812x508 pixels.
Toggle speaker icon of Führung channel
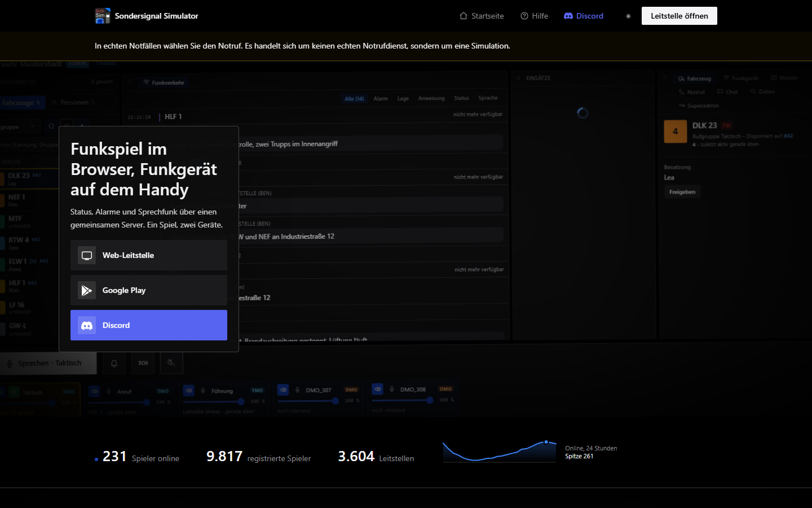point(189,390)
